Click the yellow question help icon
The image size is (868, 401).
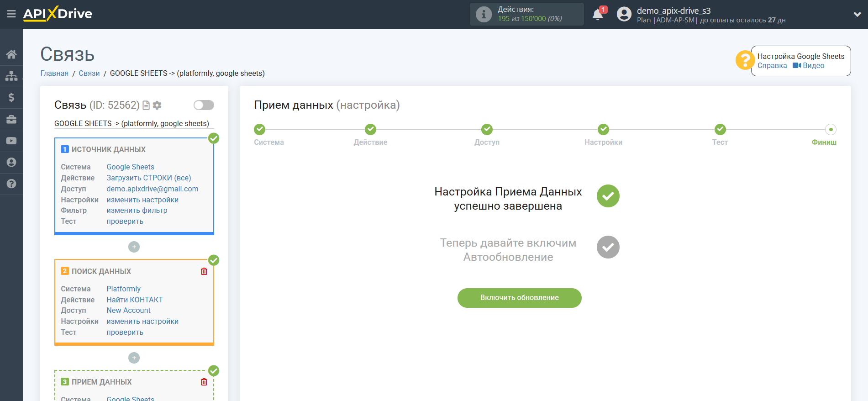tap(745, 60)
